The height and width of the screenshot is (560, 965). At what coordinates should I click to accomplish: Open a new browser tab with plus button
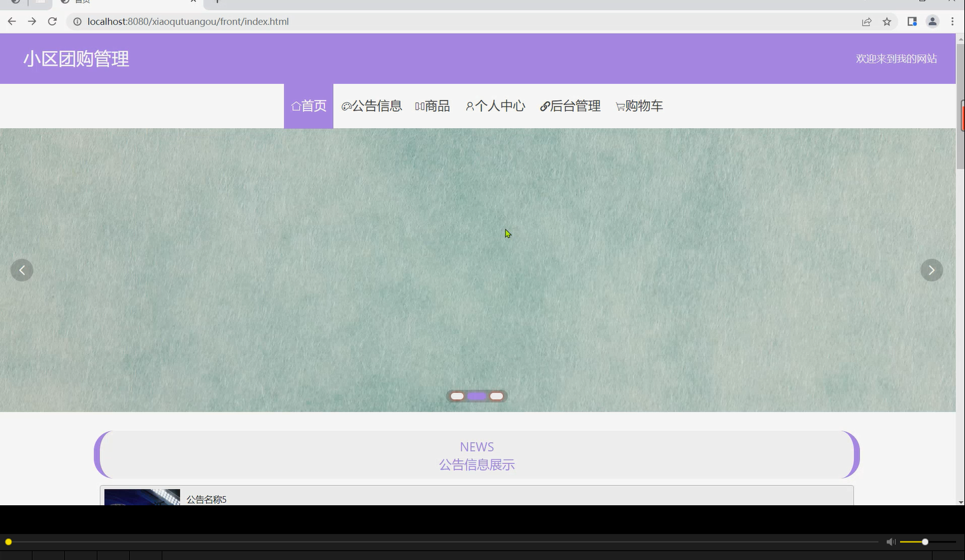pyautogui.click(x=218, y=3)
